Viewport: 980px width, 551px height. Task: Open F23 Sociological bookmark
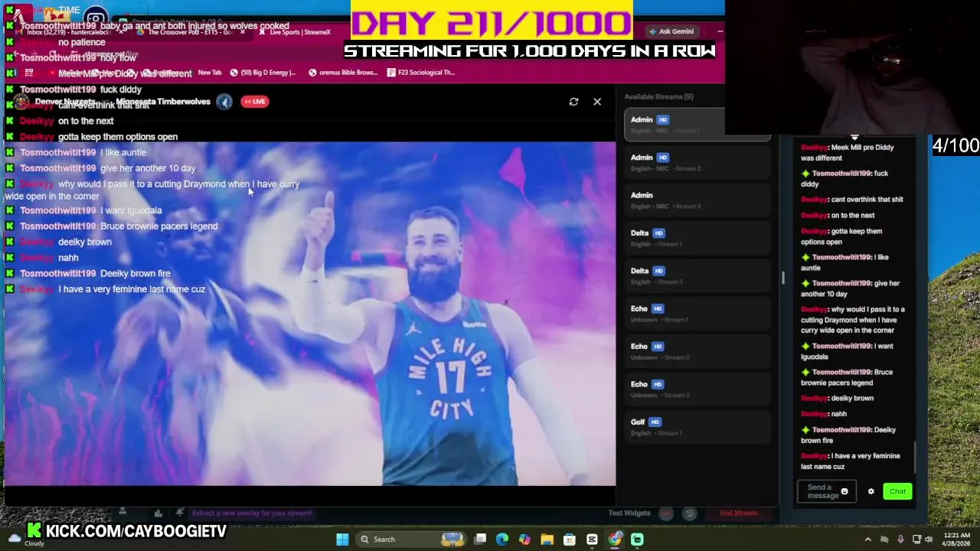click(x=421, y=73)
